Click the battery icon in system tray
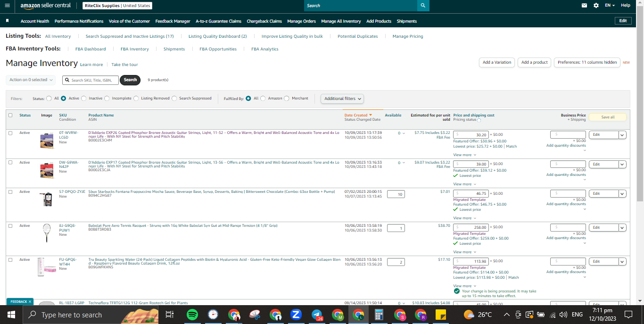Screen dimensions: 644x324 click(541, 315)
